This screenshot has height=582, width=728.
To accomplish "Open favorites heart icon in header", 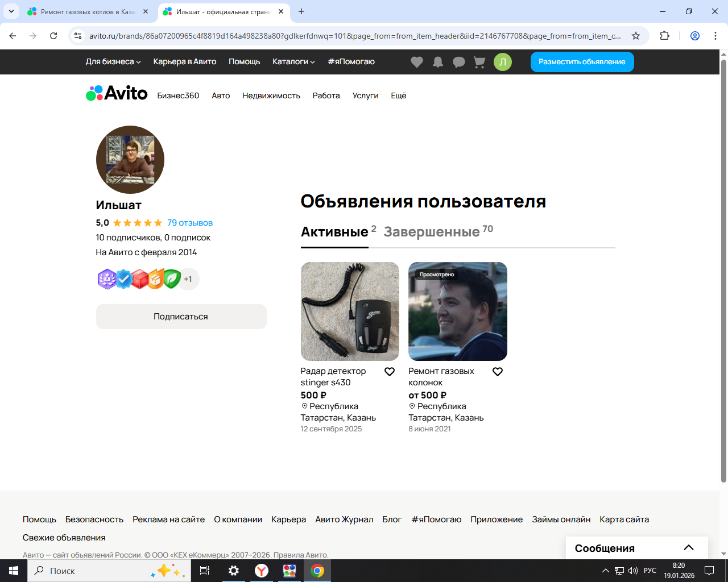I will click(417, 62).
